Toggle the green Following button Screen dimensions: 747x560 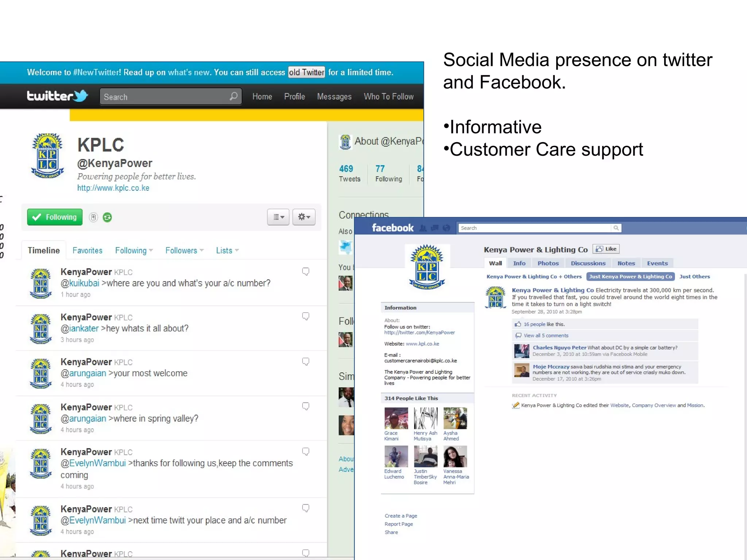click(55, 217)
